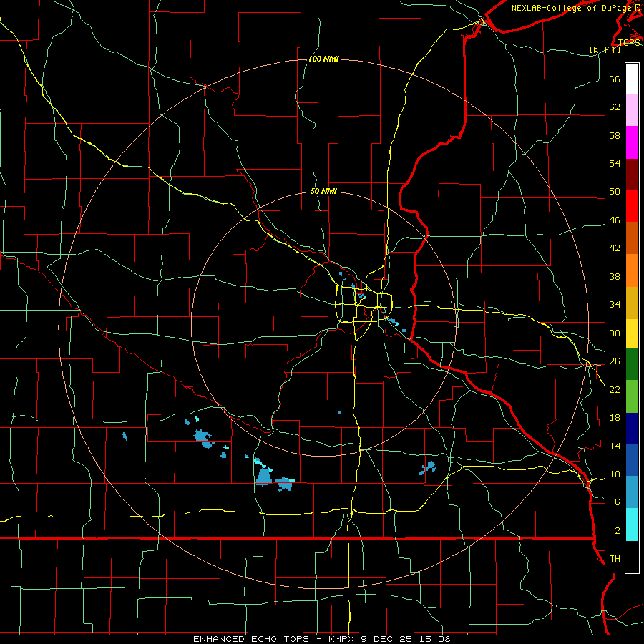Click the light steel-blue swatch on the scale
The height and width of the screenshot is (644, 644).
click(632, 492)
